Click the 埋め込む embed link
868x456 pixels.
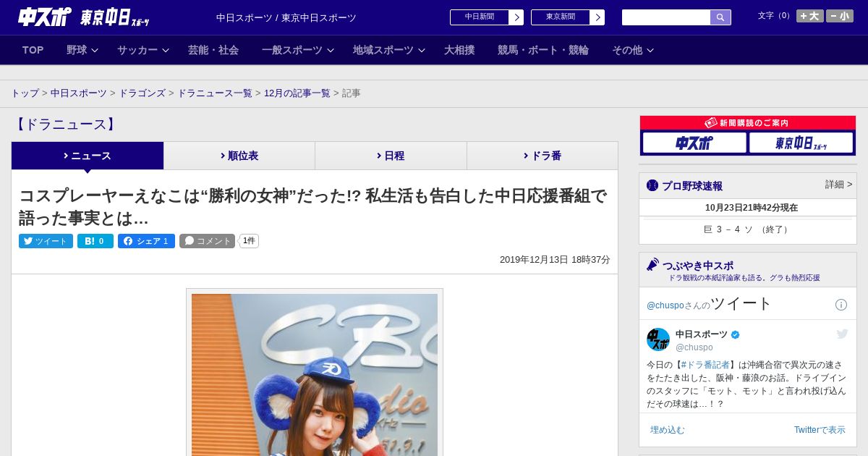point(667,430)
